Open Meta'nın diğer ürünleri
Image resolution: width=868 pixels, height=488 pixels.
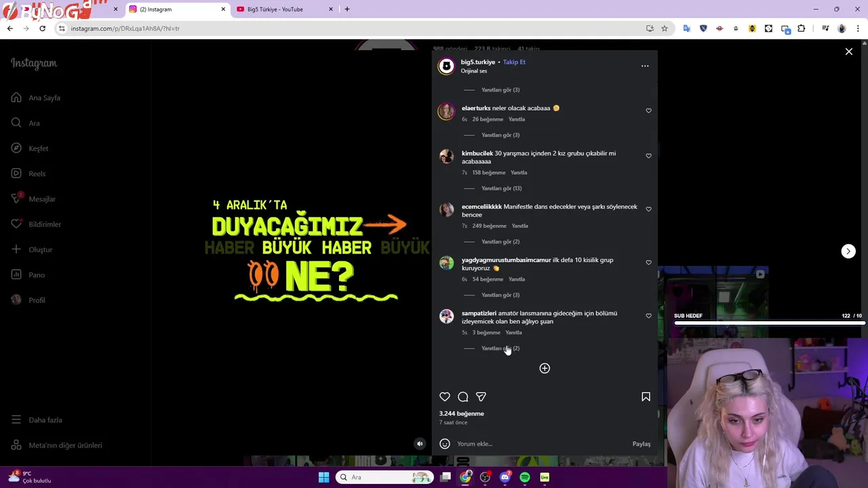pyautogui.click(x=56, y=445)
